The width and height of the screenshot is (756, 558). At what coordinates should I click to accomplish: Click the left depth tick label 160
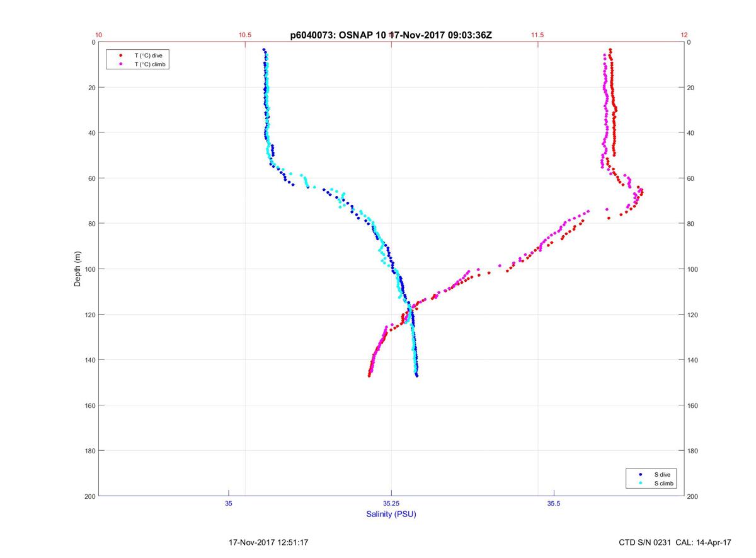tap(89, 405)
